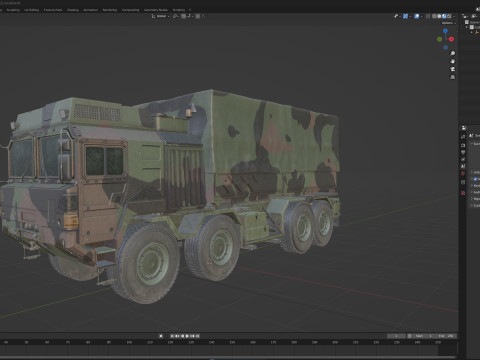Toggle proportional editing in viewport header
The image size is (480, 360).
pos(197,16)
